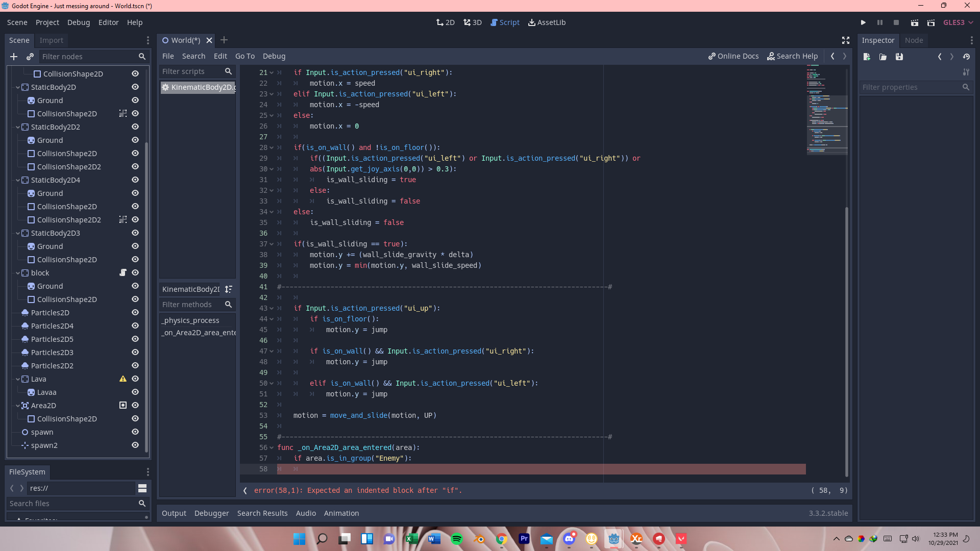This screenshot has height=551, width=980.
Task: Open the GLES3 renderer dropdown
Action: tap(958, 22)
